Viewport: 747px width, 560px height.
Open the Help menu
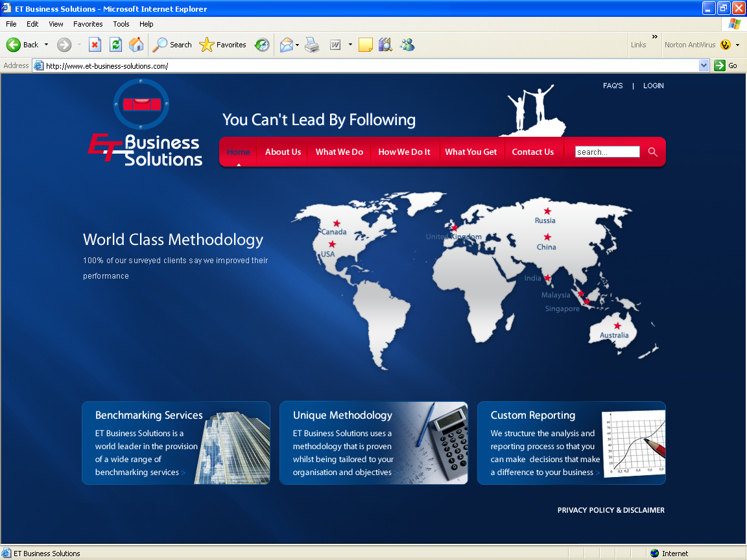(147, 24)
